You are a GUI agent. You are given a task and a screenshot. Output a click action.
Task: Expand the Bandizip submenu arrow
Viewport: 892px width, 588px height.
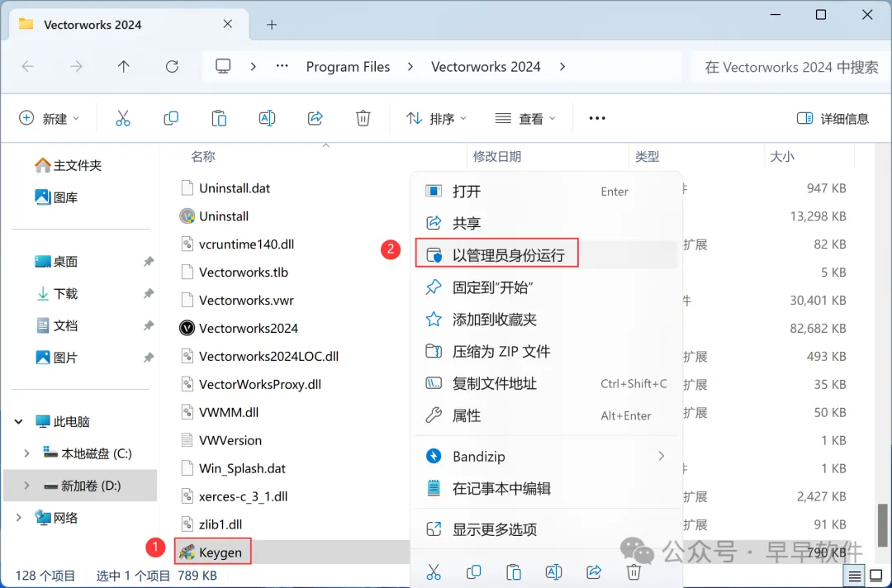coord(661,456)
